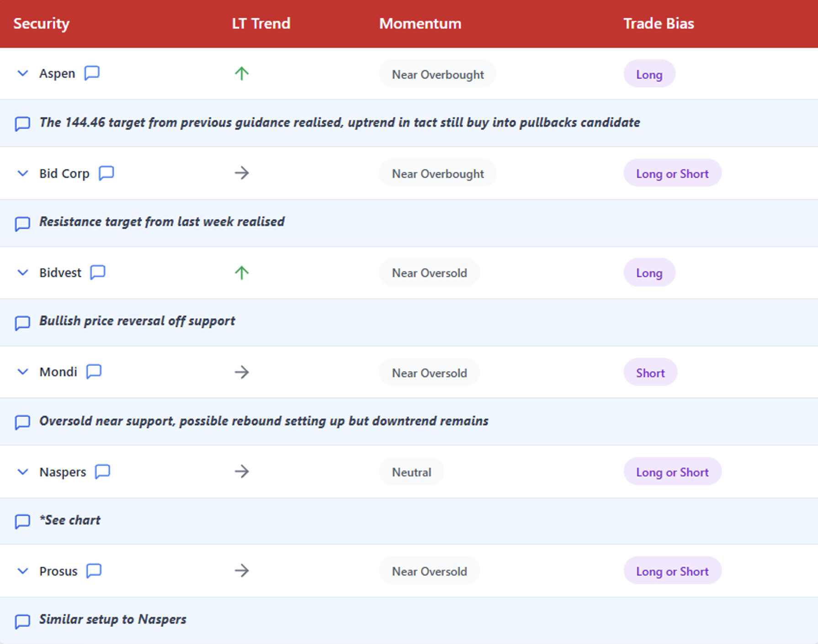Open the comment icon next to Aspen
The height and width of the screenshot is (644, 818).
(92, 73)
